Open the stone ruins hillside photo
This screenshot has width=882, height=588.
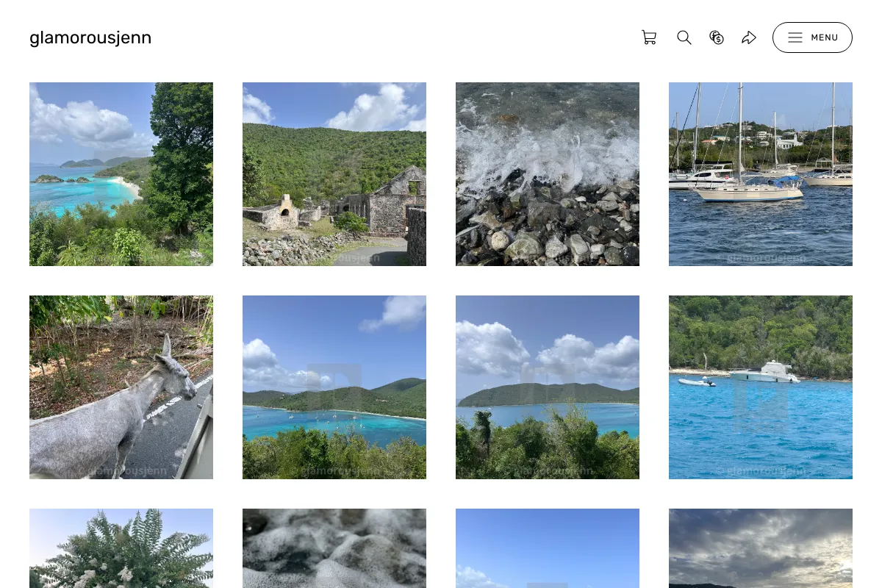click(x=334, y=174)
